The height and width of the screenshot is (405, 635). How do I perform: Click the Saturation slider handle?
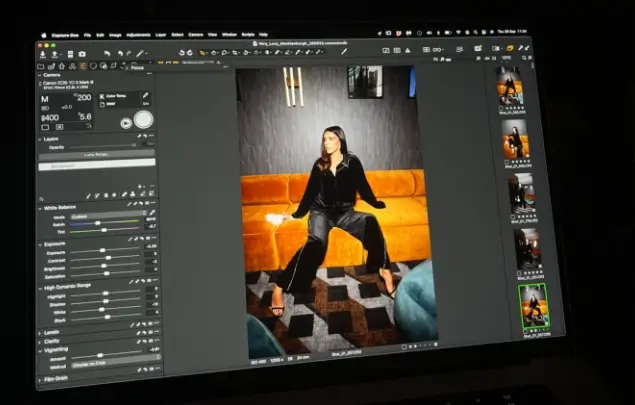(106, 273)
